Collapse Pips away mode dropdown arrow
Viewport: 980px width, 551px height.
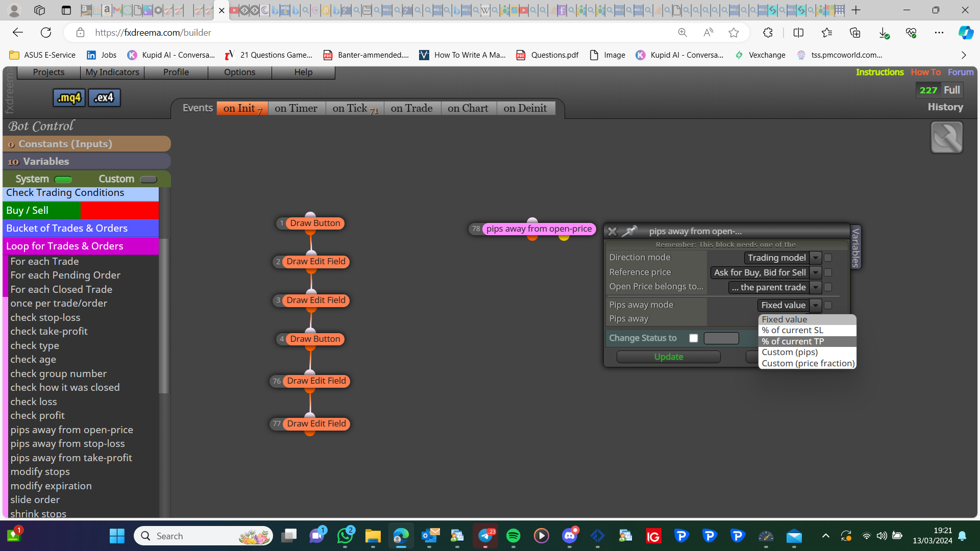(816, 306)
